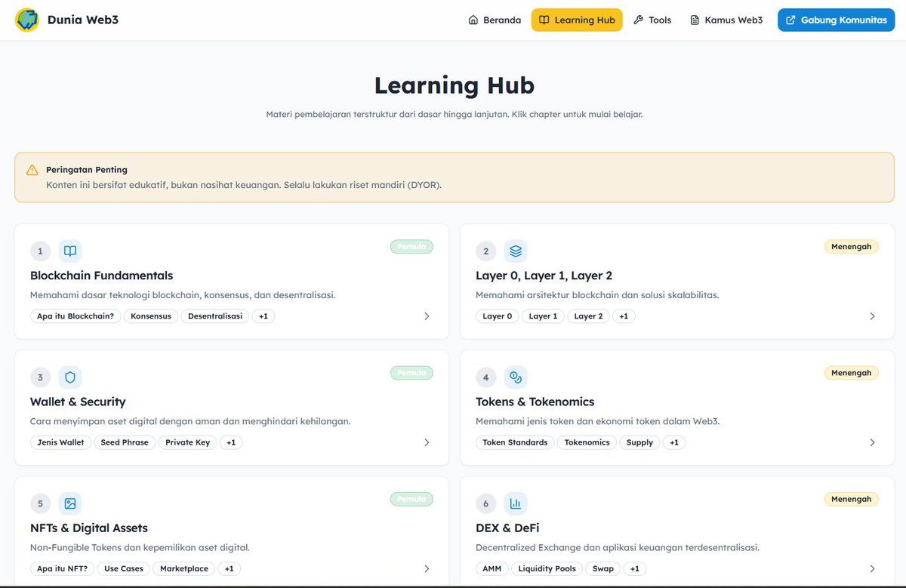Click the Swap topic tag
Viewport: 906px width, 588px height.
(x=603, y=568)
